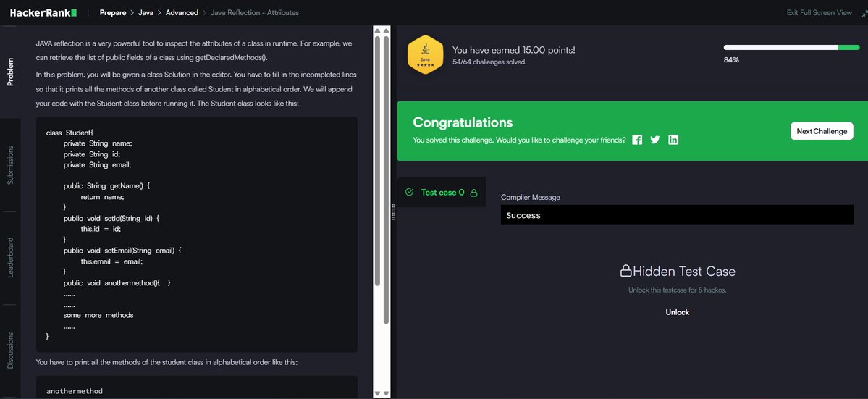Screen dimensions: 868x399
Task: Click 'You have earned 15.00 points!' text
Action: coord(514,50)
